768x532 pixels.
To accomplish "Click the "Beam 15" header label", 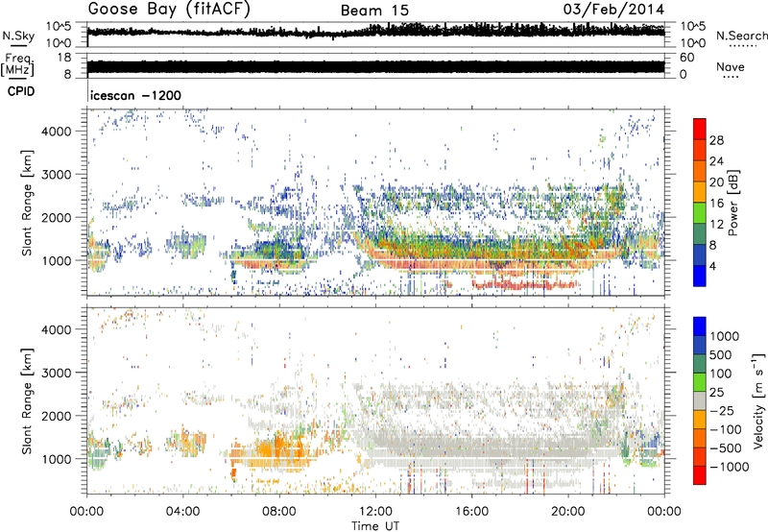I will 374,11.
